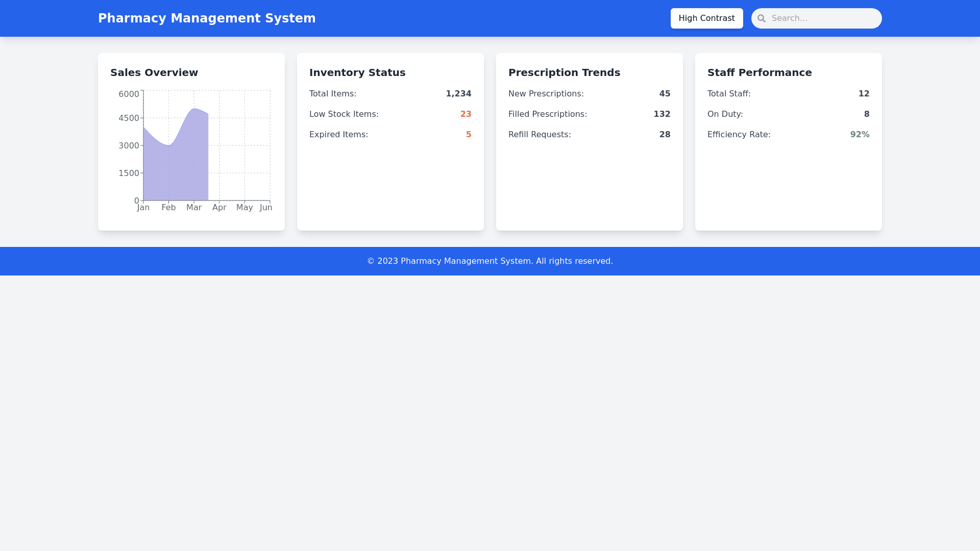Click the Refill Requests count 28
This screenshot has height=551, width=980.
click(x=665, y=134)
